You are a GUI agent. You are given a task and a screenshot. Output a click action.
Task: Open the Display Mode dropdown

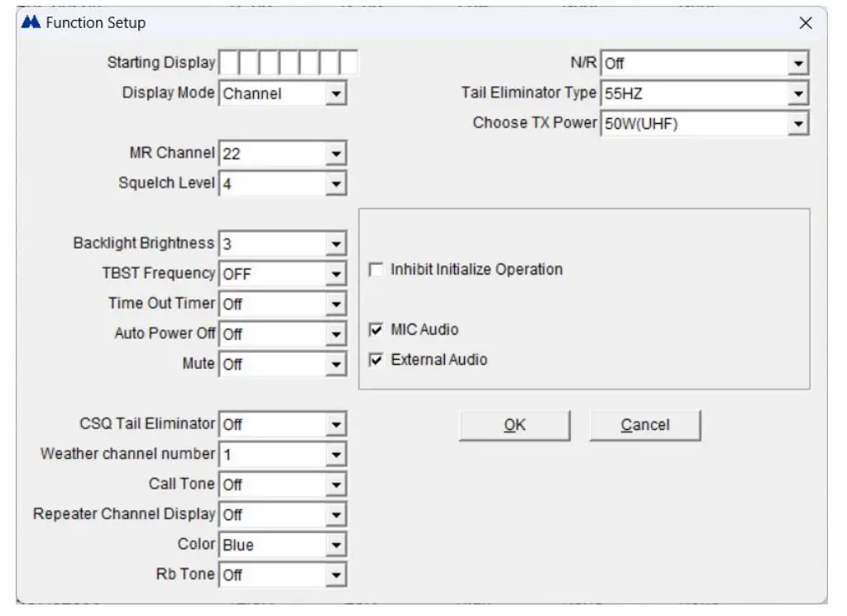[336, 93]
